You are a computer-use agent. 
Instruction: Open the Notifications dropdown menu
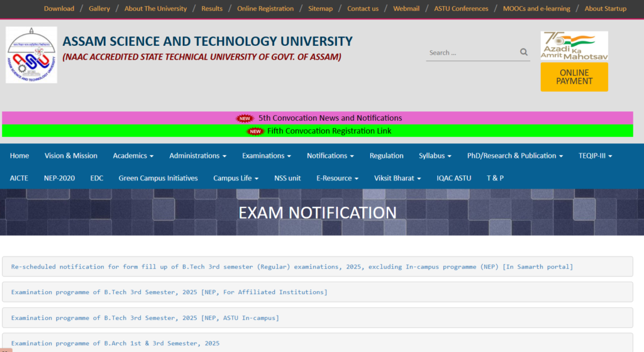[x=330, y=156]
